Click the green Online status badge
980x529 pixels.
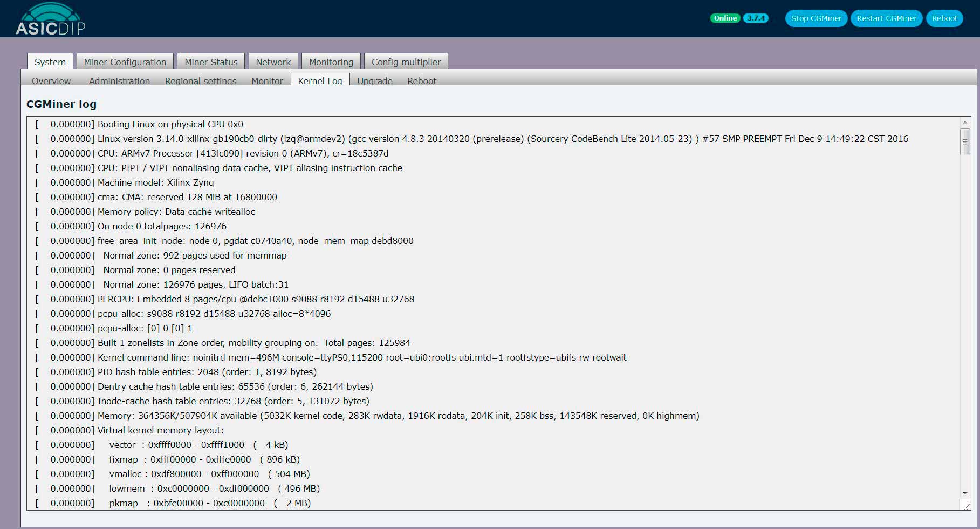(x=725, y=18)
